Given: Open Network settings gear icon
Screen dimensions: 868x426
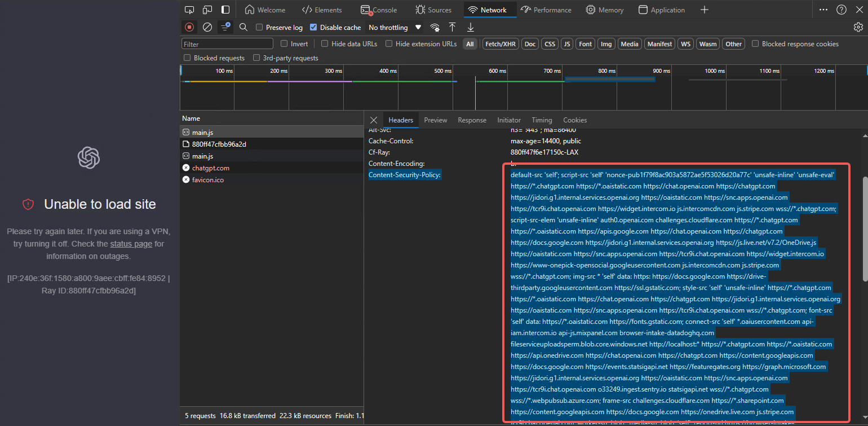Looking at the screenshot, I should tap(858, 27).
